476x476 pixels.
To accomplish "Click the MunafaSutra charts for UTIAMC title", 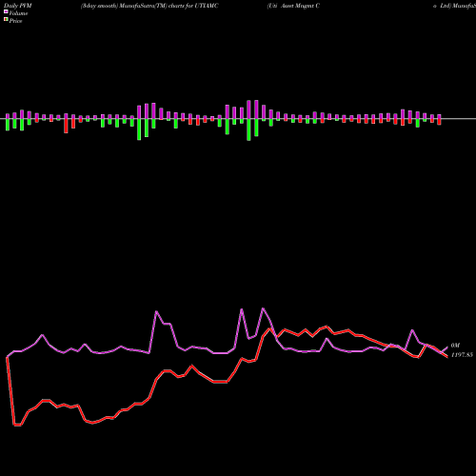I will point(149,6).
